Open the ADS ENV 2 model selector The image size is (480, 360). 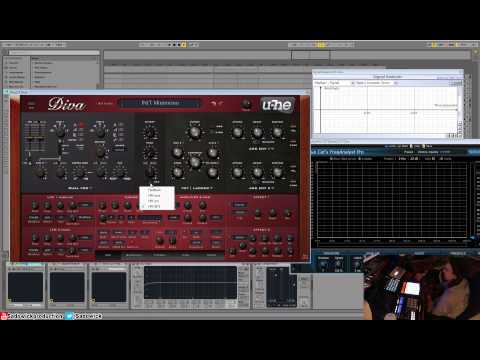click(x=261, y=188)
